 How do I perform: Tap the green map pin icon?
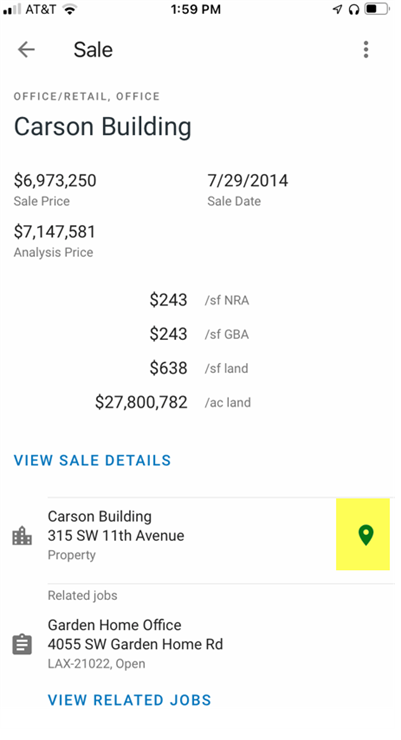[366, 535]
